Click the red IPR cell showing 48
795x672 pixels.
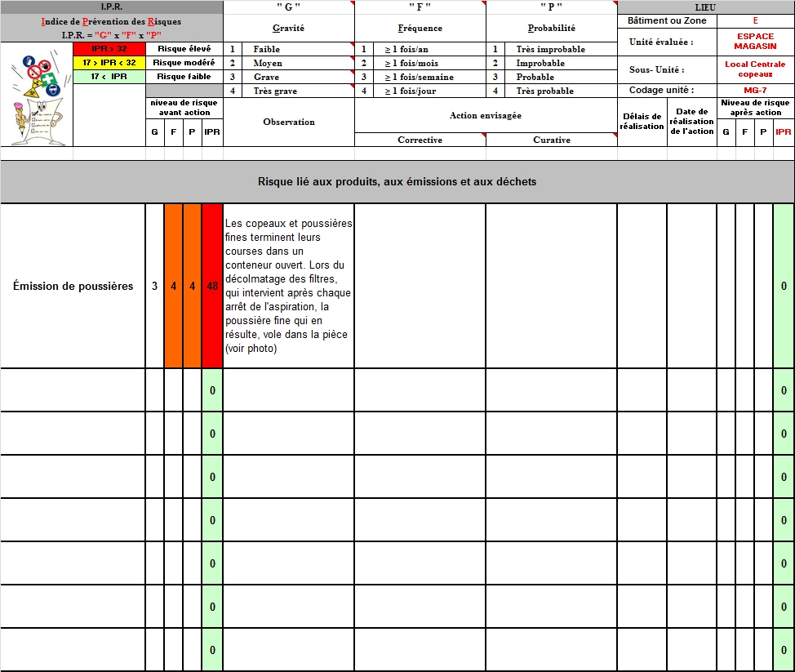[x=212, y=286]
